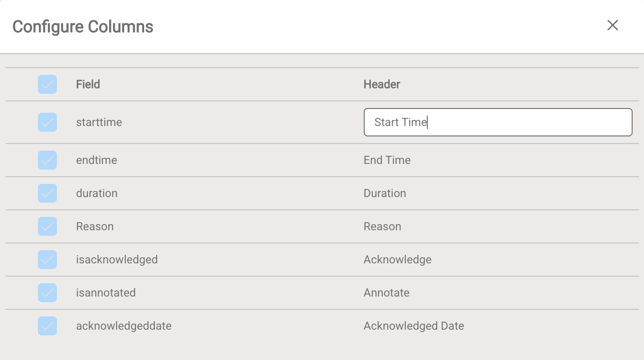Dismiss the Configure Columns dialog

coord(612,26)
